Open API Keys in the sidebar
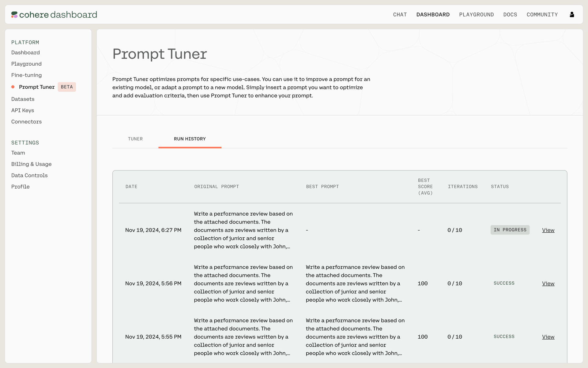Viewport: 588px width, 368px height. point(23,110)
